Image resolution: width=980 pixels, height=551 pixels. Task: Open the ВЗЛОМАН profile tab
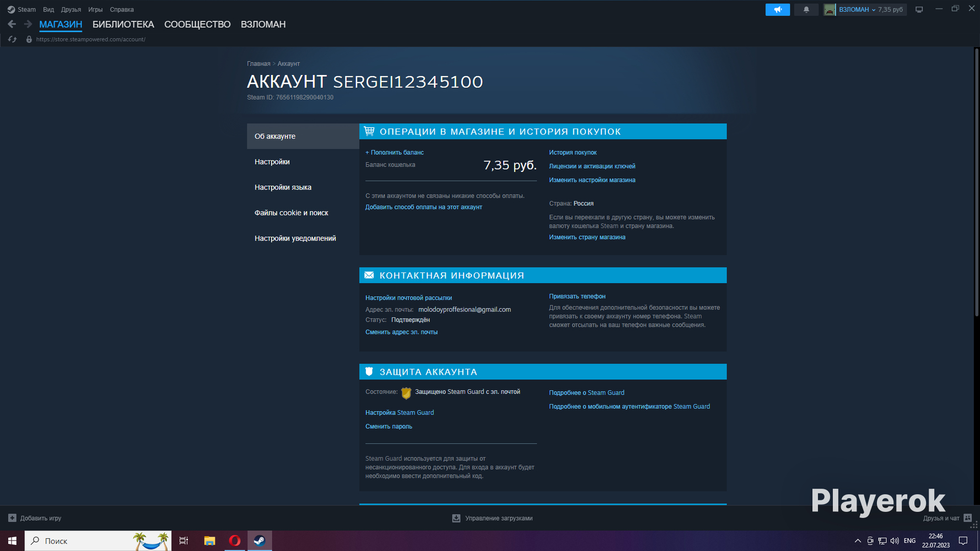point(263,24)
